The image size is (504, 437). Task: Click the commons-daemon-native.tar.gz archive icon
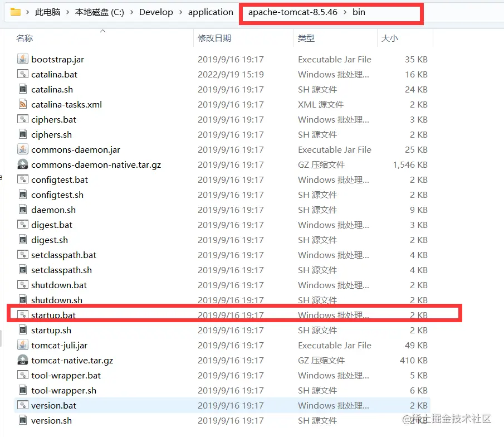pos(22,164)
